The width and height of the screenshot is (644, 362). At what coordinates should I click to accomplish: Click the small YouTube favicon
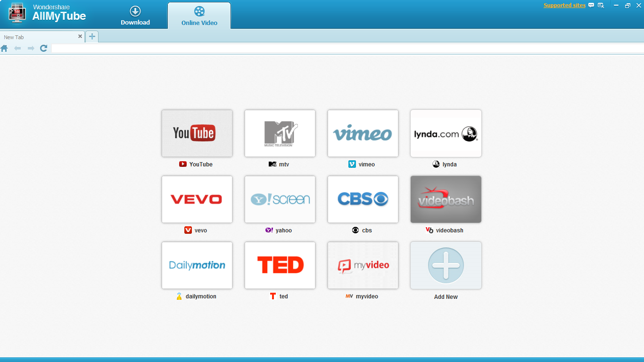183,164
